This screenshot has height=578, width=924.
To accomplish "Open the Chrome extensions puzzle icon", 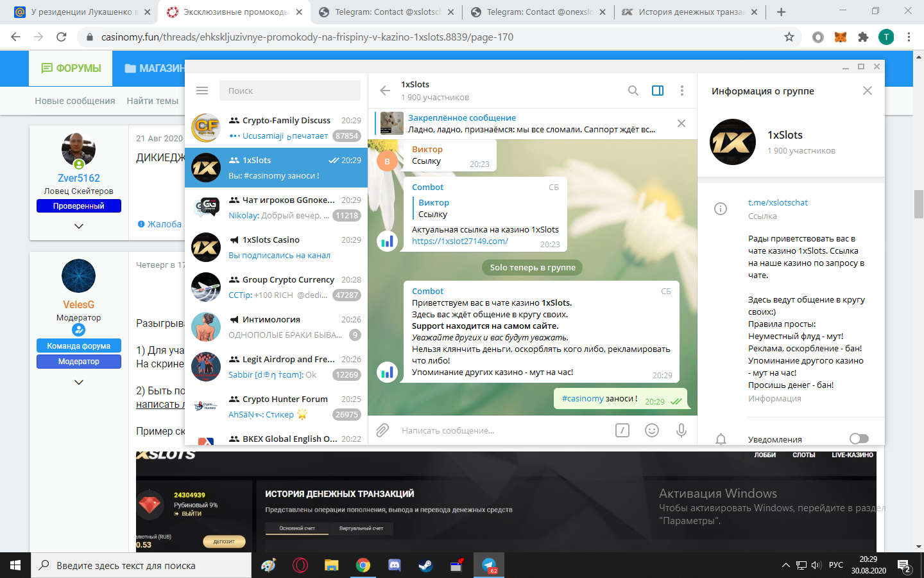I will pos(863,37).
